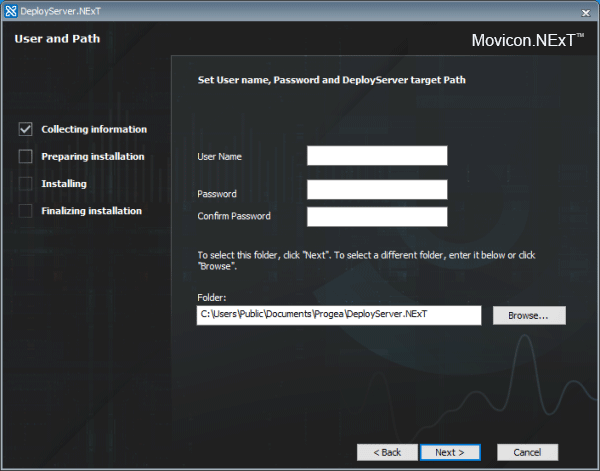Click the DeployServer.NExT title bar text
This screenshot has height=471, width=600.
tap(58, 11)
